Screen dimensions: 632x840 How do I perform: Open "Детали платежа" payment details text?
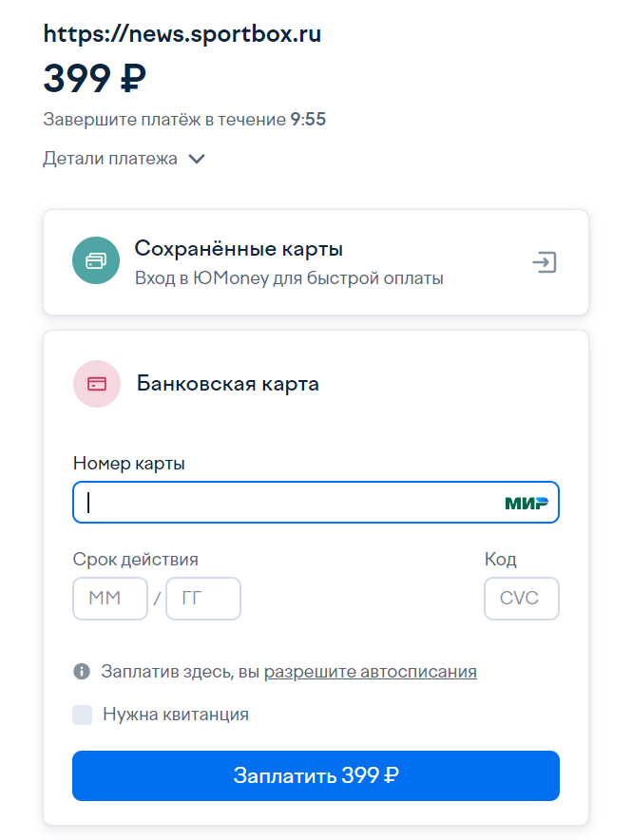tap(110, 159)
